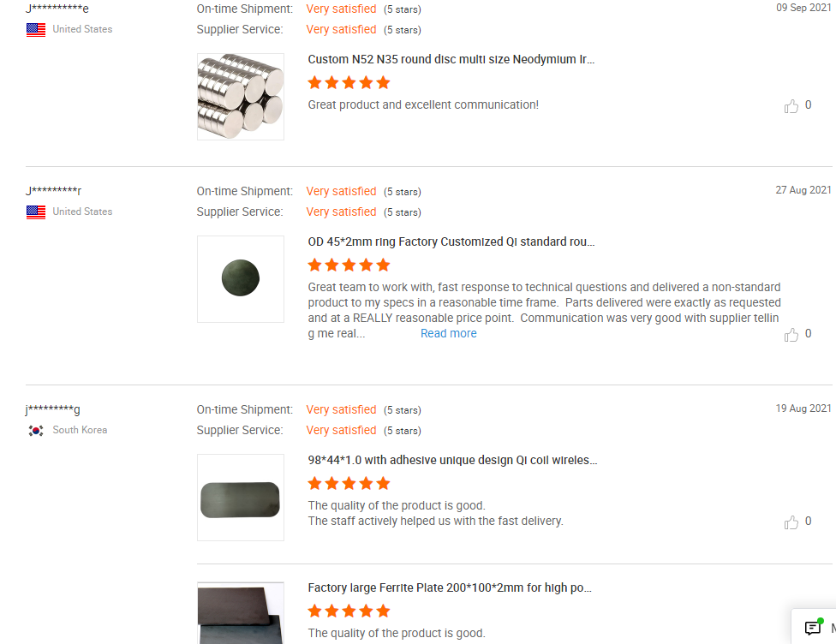View the rectangular adhesive sheet thumbnail
836x644 pixels.
[241, 498]
